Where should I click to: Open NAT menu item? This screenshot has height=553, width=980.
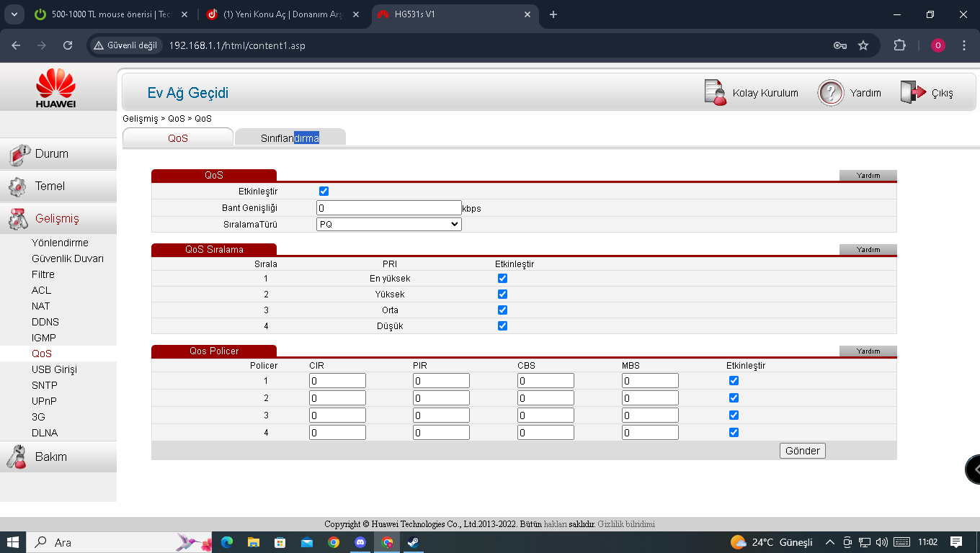[x=41, y=306]
